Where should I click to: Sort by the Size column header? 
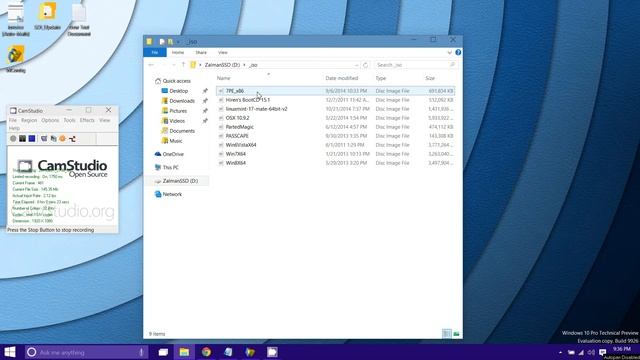click(430, 78)
